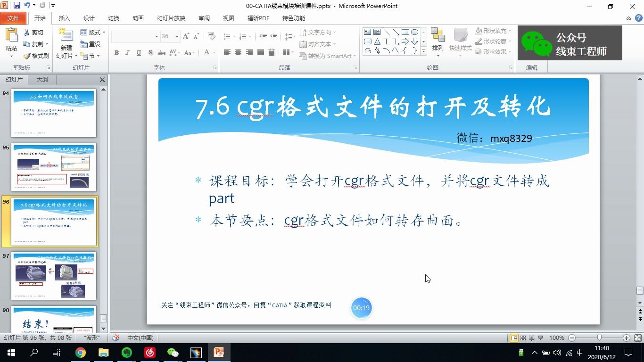Select the Isosceles Triangle shape
The width and height of the screenshot is (644, 362).
pyautogui.click(x=377, y=41)
